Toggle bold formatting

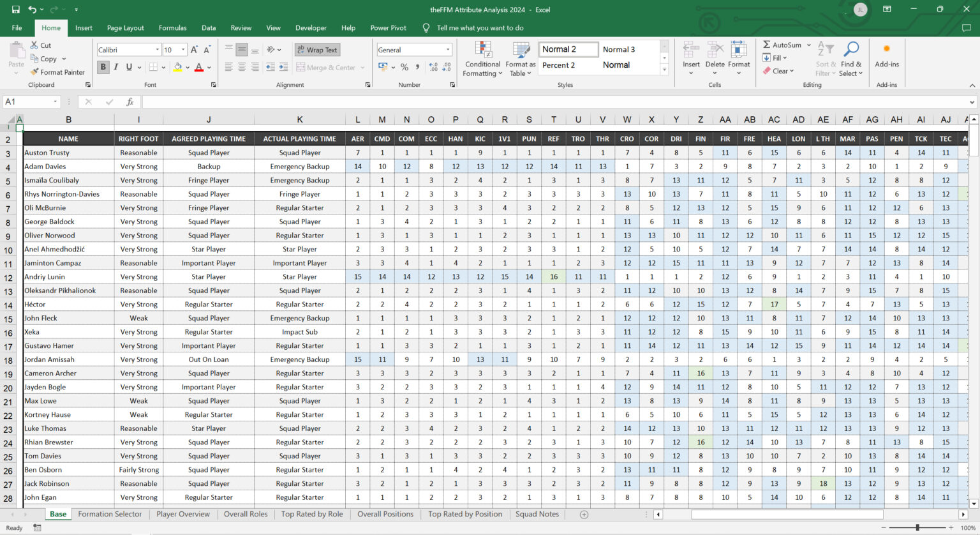pyautogui.click(x=103, y=67)
